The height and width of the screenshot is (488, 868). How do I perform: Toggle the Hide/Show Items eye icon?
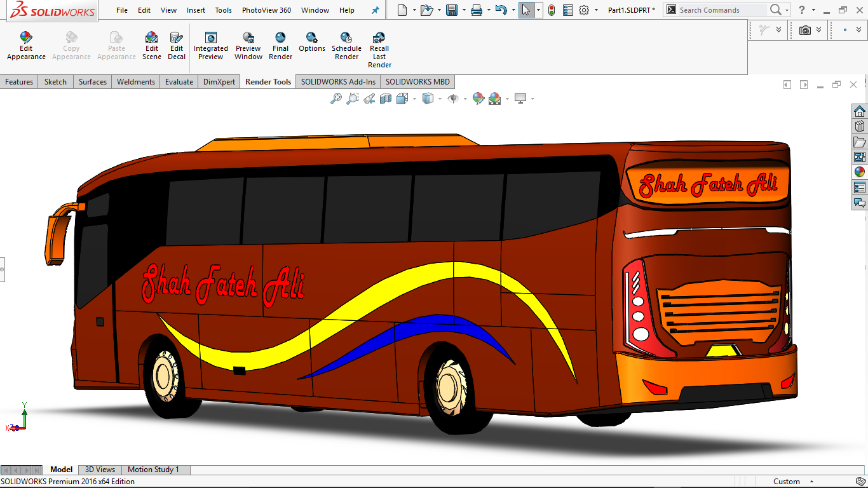[453, 98]
